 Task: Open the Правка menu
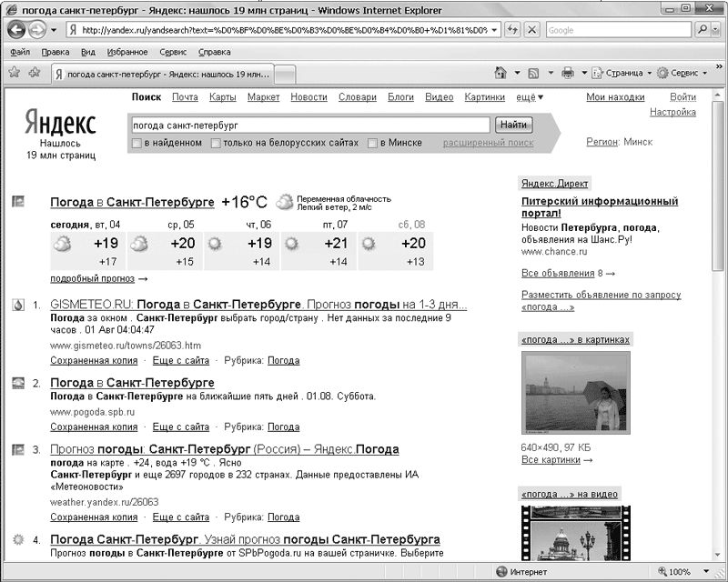tap(56, 52)
